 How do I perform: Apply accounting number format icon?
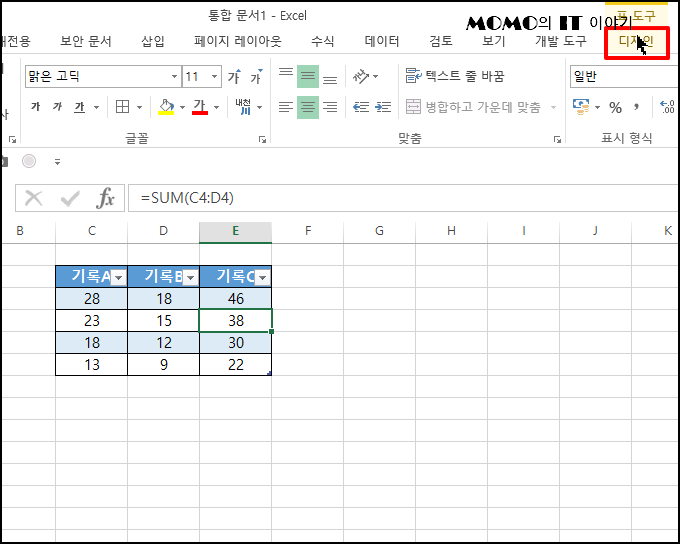click(x=581, y=107)
